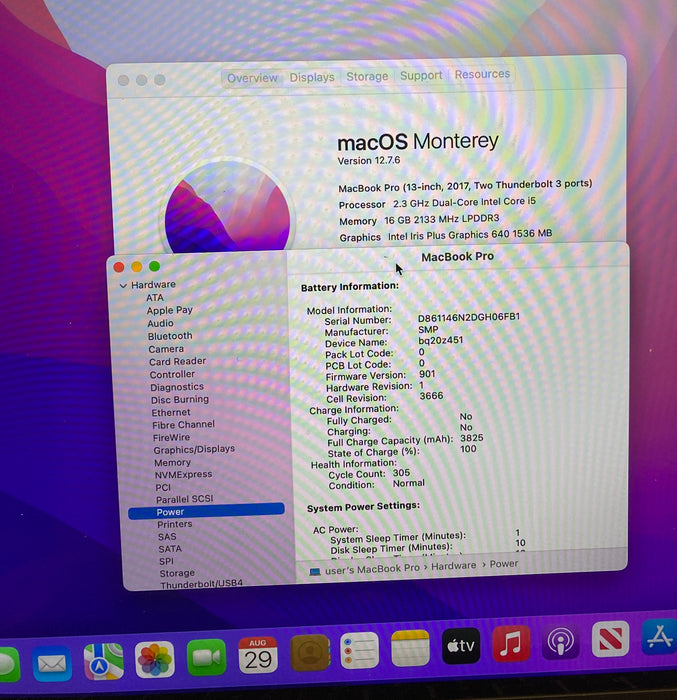This screenshot has height=700, width=677.
Task: Open Messages icon at Dock edge
Action: click(9, 665)
